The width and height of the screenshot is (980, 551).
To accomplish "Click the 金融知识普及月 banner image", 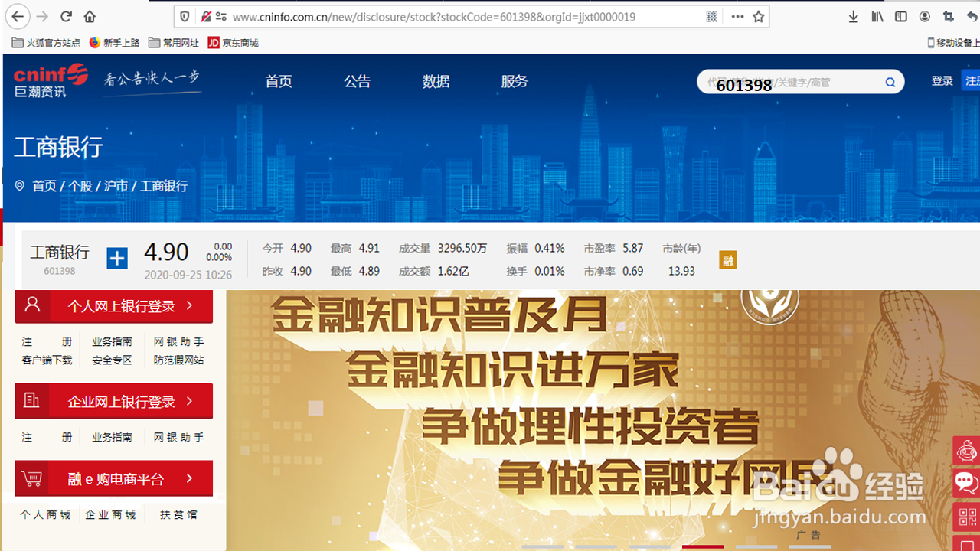I will coord(603,419).
